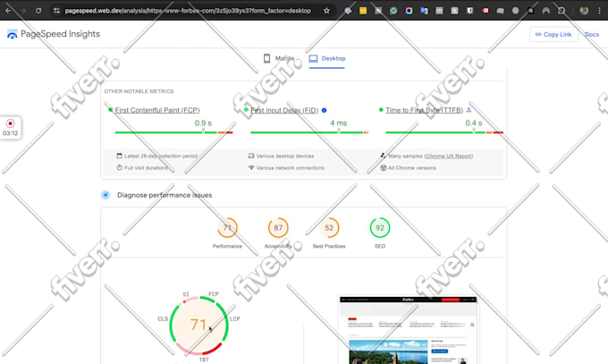This screenshot has width=608, height=364.
Task: Click the screen recording stop indicator
Action: 10,123
